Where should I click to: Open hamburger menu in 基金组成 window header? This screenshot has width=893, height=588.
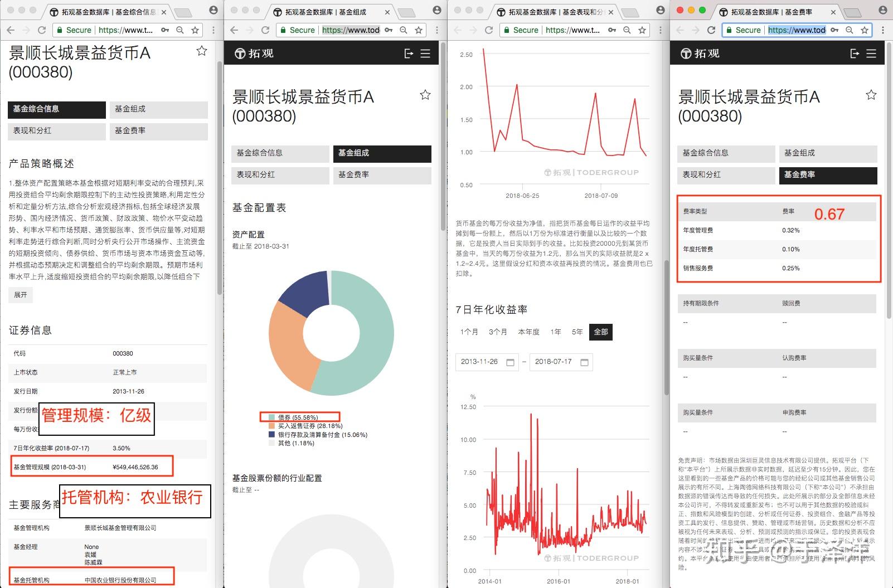click(425, 54)
